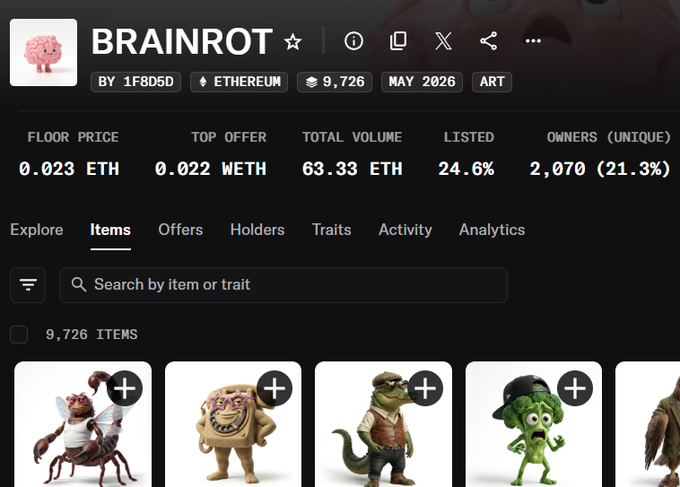Click the listed value 24.6%

pyautogui.click(x=466, y=169)
